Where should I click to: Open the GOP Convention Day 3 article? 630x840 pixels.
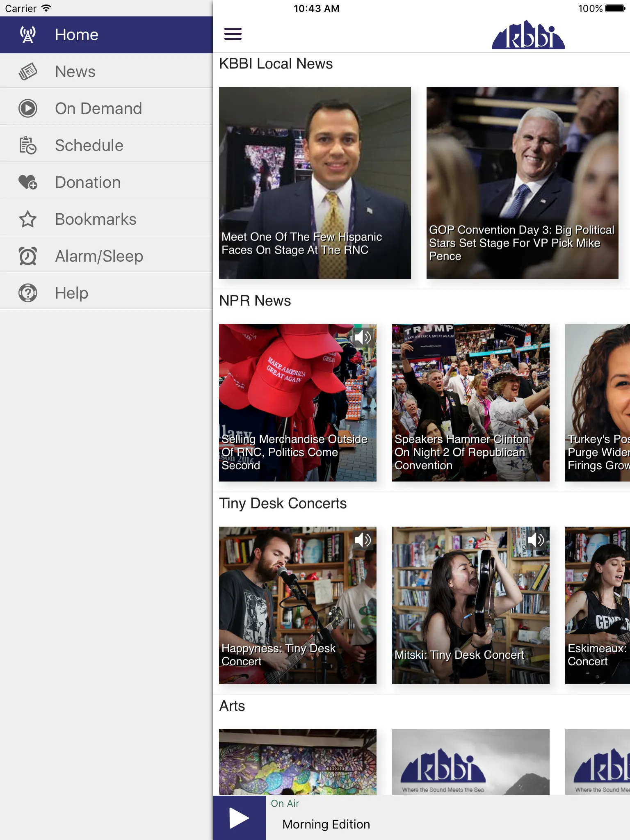523,183
